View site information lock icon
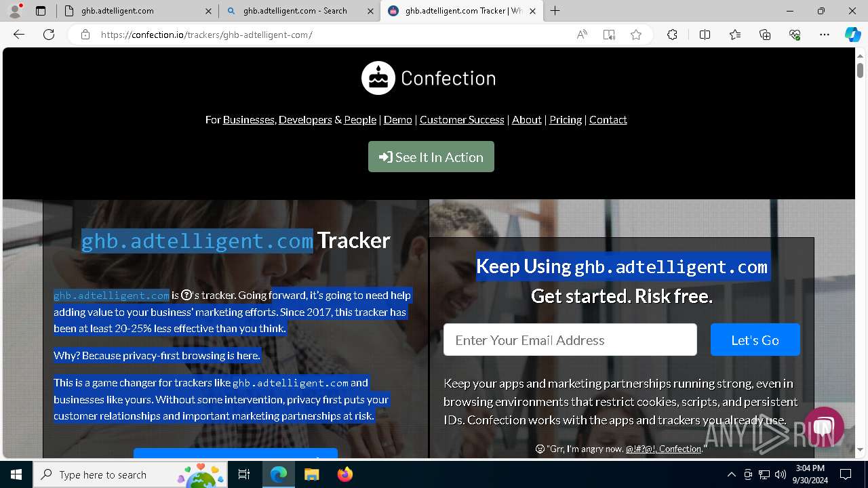This screenshot has width=868, height=488. (x=85, y=35)
